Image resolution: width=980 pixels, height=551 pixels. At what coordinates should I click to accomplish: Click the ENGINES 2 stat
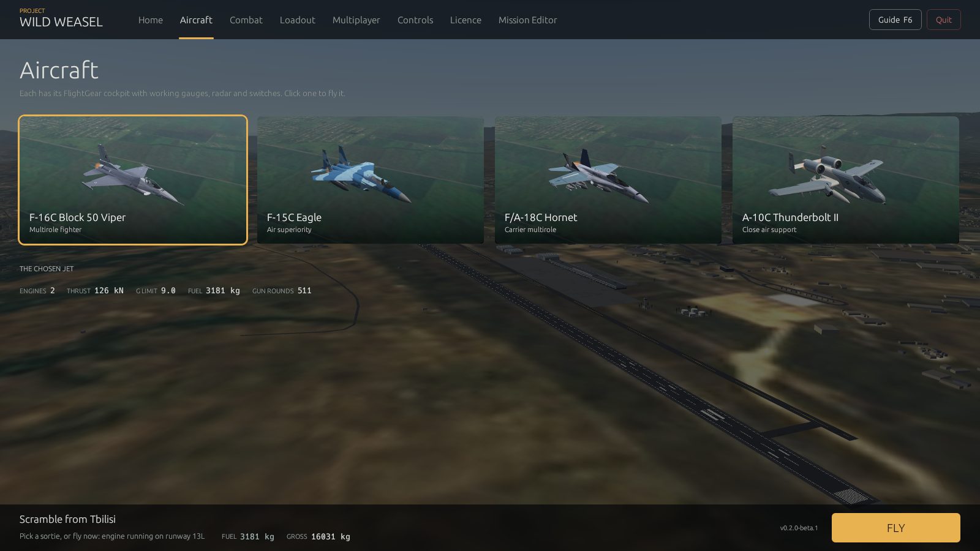click(x=37, y=291)
